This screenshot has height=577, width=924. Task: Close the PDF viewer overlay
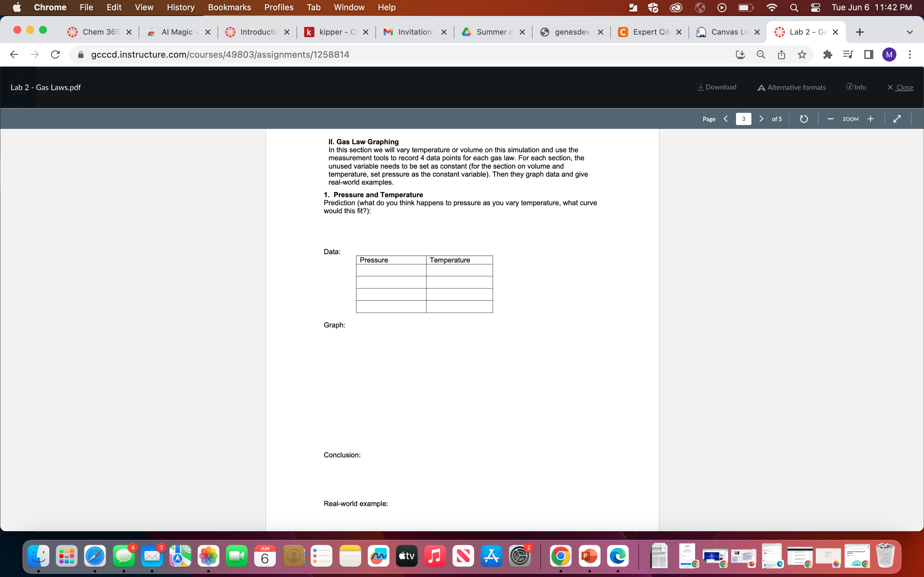point(899,87)
